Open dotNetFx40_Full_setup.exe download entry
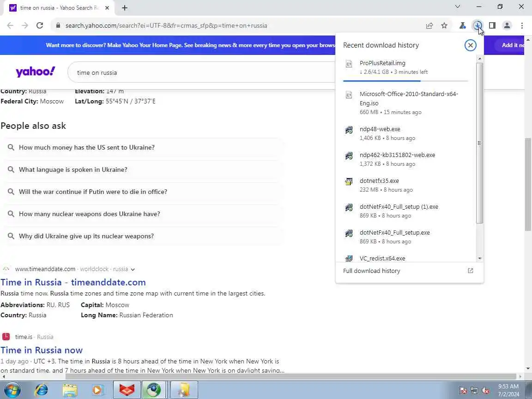 (x=406, y=236)
